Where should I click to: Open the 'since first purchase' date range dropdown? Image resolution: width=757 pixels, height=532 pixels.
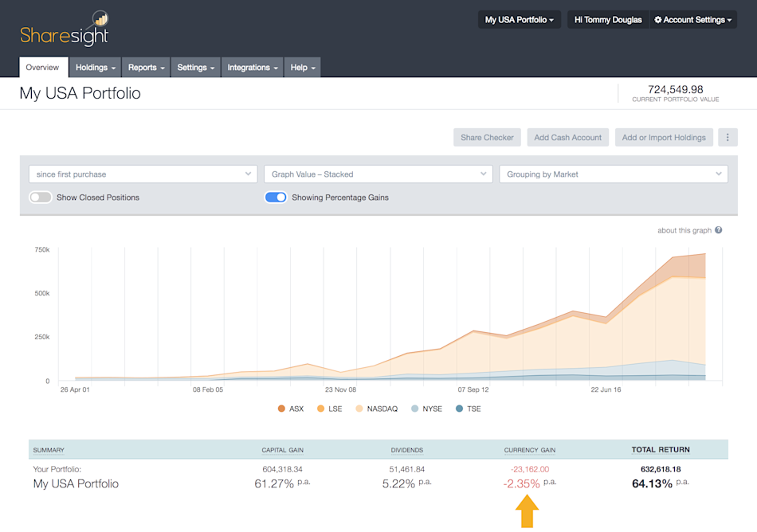click(x=143, y=174)
